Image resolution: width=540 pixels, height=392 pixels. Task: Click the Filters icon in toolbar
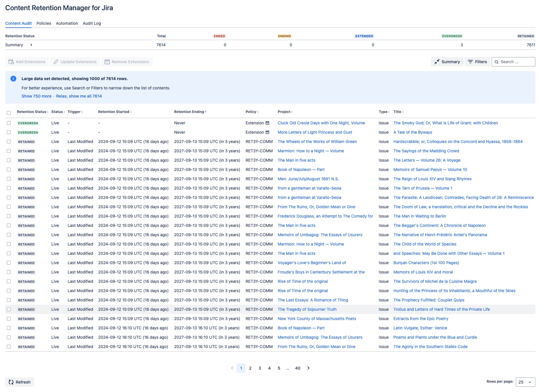coord(470,62)
